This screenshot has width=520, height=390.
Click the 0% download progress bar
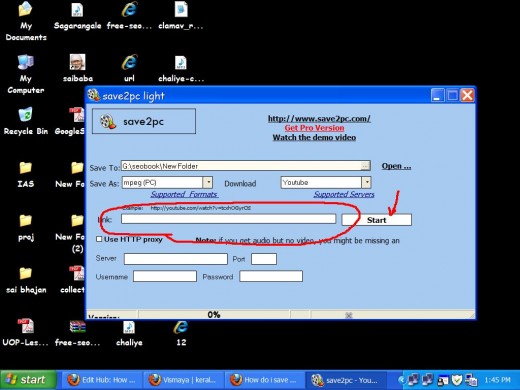click(214, 315)
